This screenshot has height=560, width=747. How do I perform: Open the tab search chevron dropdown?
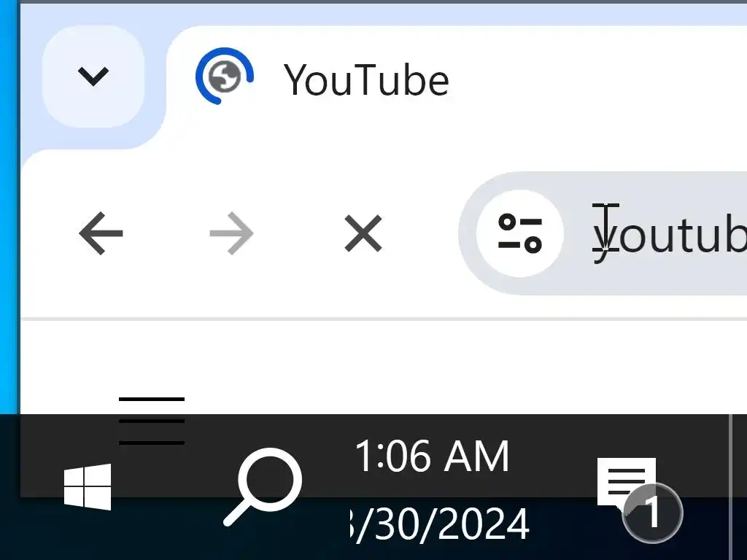click(93, 77)
